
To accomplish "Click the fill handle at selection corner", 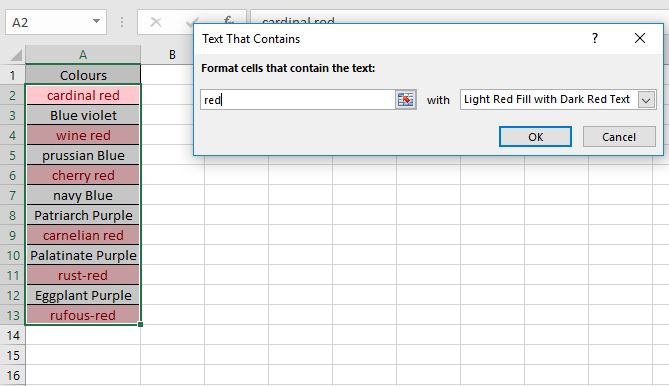I will [140, 325].
